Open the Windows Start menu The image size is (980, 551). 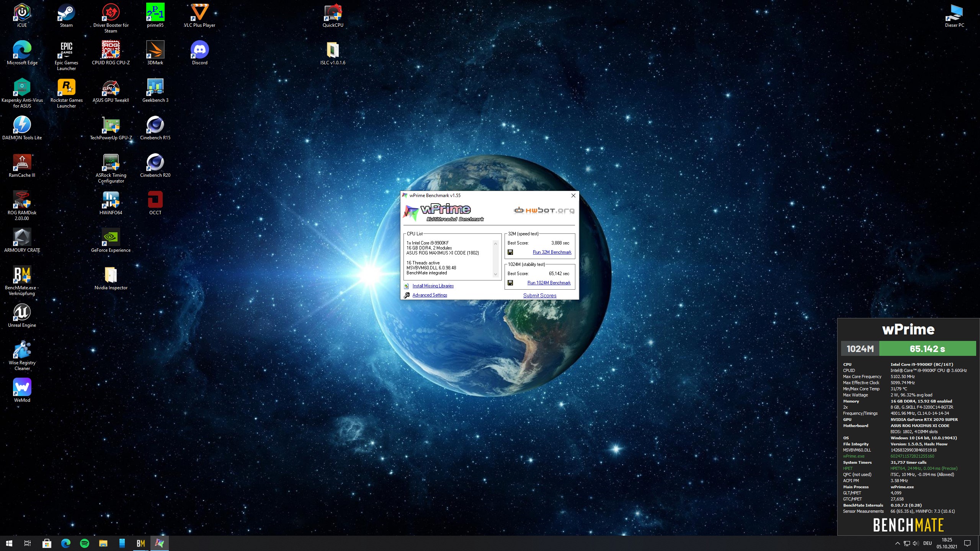(x=9, y=543)
